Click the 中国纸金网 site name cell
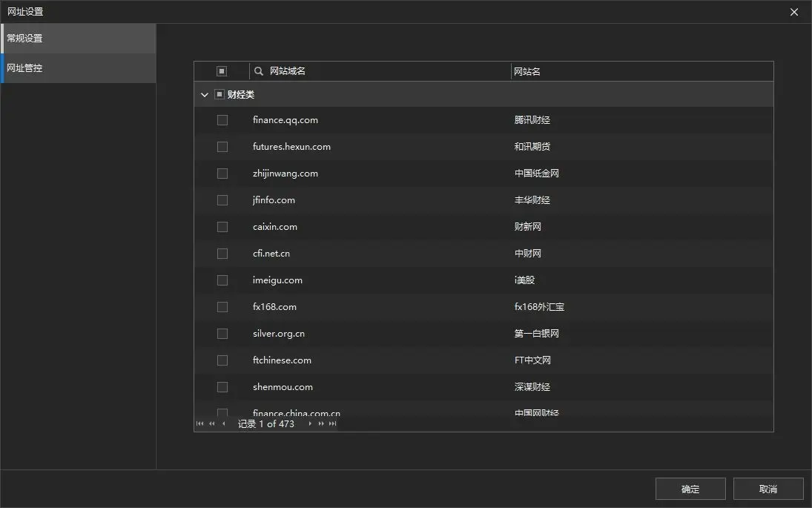This screenshot has width=812, height=508. click(536, 174)
